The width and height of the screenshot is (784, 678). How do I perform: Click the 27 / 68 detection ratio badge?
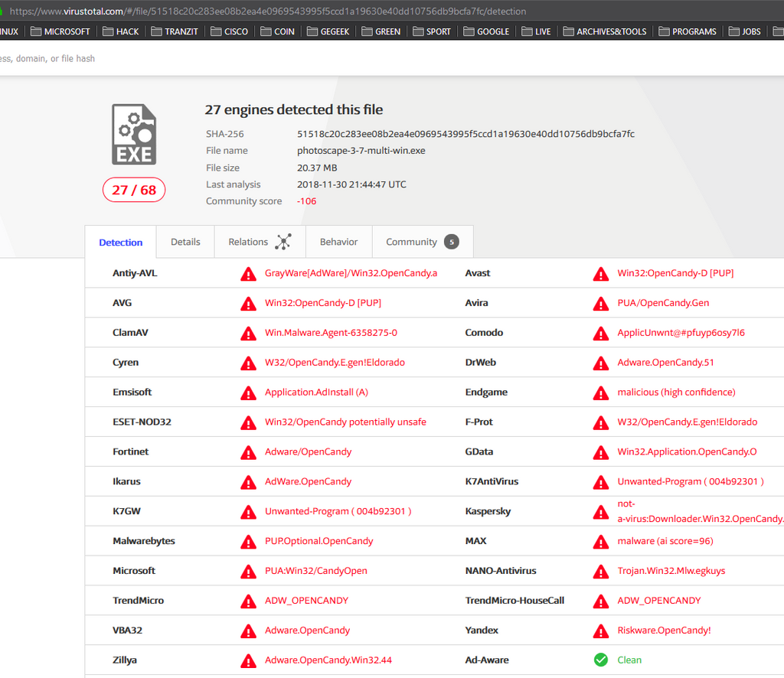134,190
